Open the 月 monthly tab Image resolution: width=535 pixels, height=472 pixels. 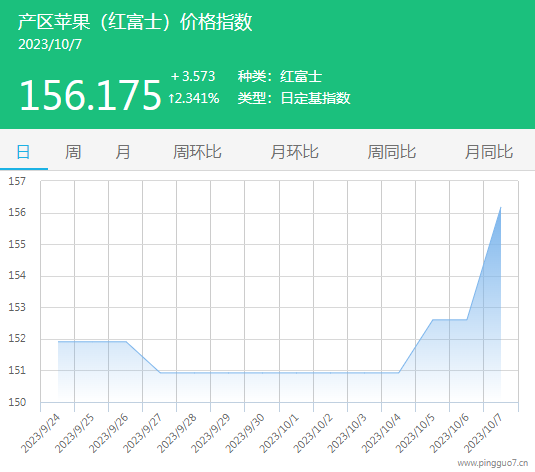(122, 152)
